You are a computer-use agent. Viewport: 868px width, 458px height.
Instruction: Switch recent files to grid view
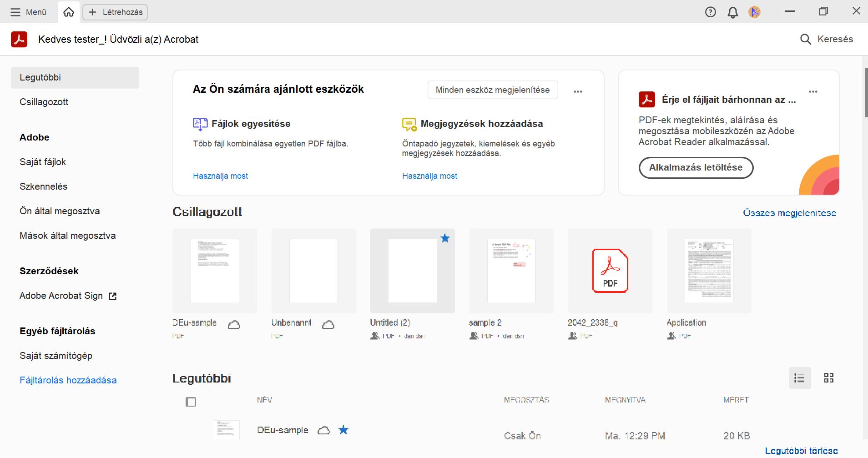point(829,378)
